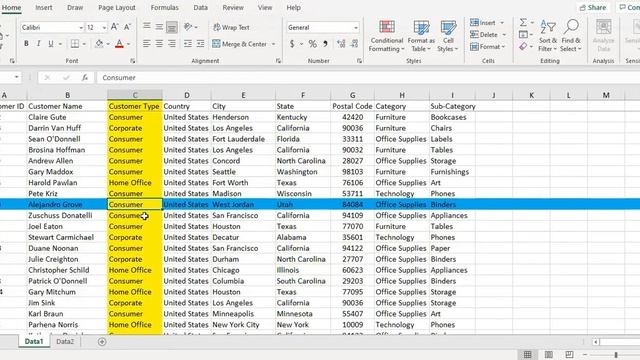Image resolution: width=640 pixels, height=360 pixels.
Task: Select cell containing Alejandro Grove
Action: [67, 204]
